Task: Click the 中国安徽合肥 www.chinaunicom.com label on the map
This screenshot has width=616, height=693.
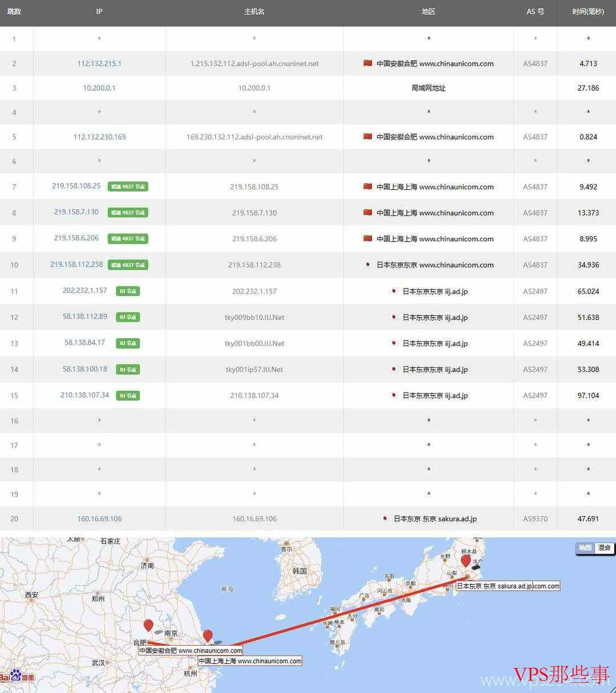Action: (191, 650)
